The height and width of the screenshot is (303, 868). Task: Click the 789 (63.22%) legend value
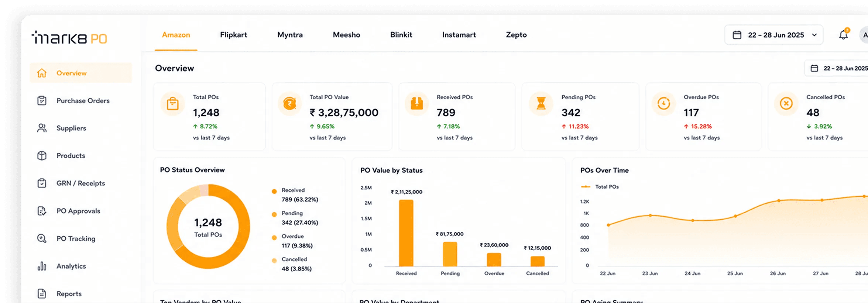[300, 200]
